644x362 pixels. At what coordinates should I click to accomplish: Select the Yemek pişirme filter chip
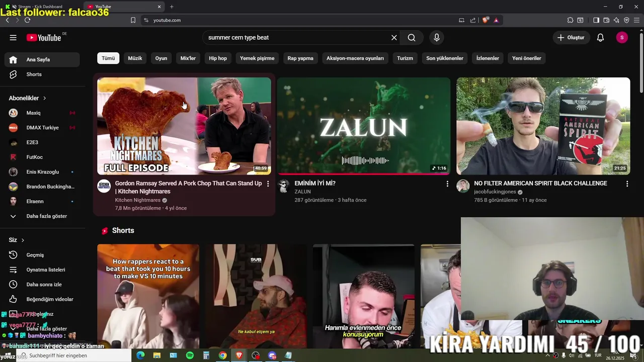click(257, 58)
